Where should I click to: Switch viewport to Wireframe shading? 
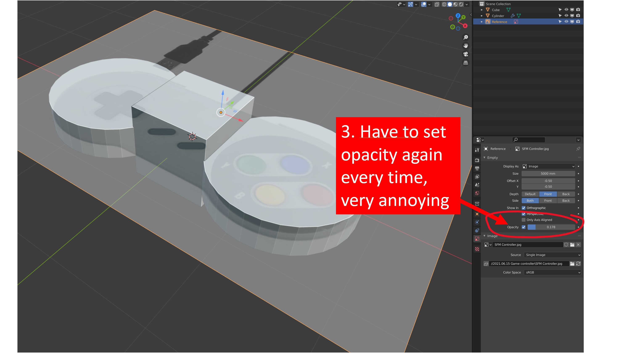click(444, 4)
